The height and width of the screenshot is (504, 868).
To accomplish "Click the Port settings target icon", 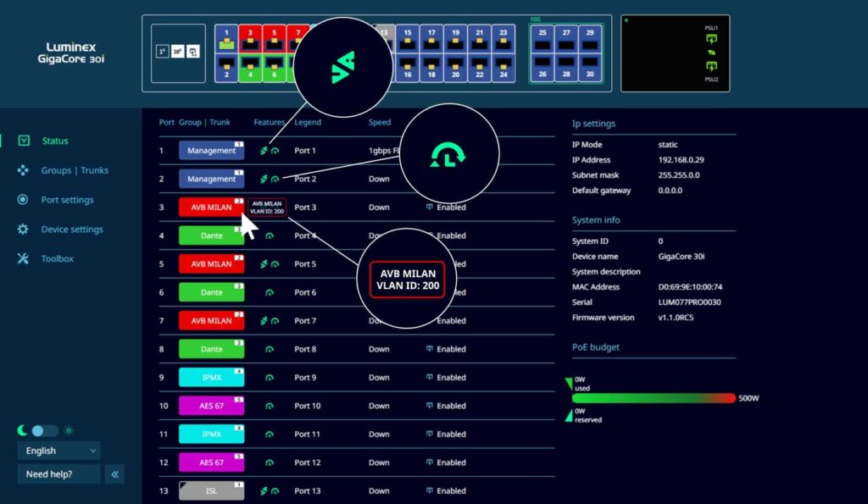I will [x=24, y=200].
